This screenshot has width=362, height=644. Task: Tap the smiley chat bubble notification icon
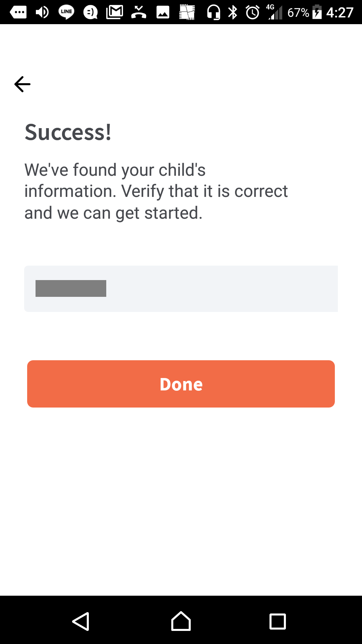tap(90, 12)
